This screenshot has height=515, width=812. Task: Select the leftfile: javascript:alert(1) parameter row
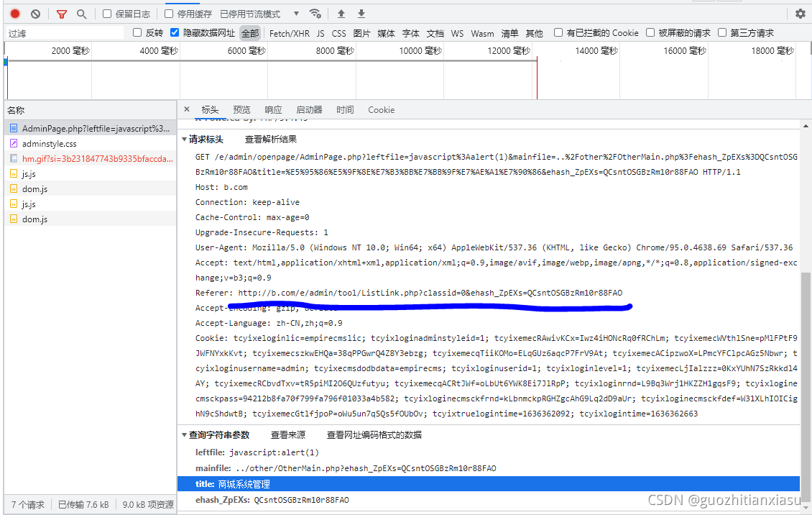click(489, 452)
